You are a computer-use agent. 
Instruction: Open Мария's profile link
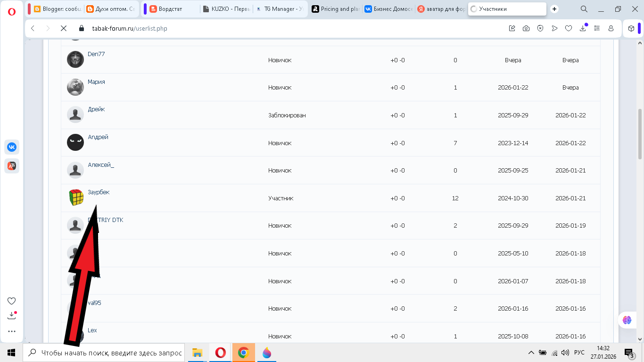pyautogui.click(x=96, y=82)
